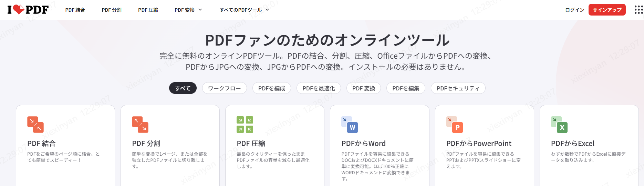Screen dimensions: 644x186
Task: Click heading 'PDFファンのためのオンラインツール'
Action: click(327, 40)
